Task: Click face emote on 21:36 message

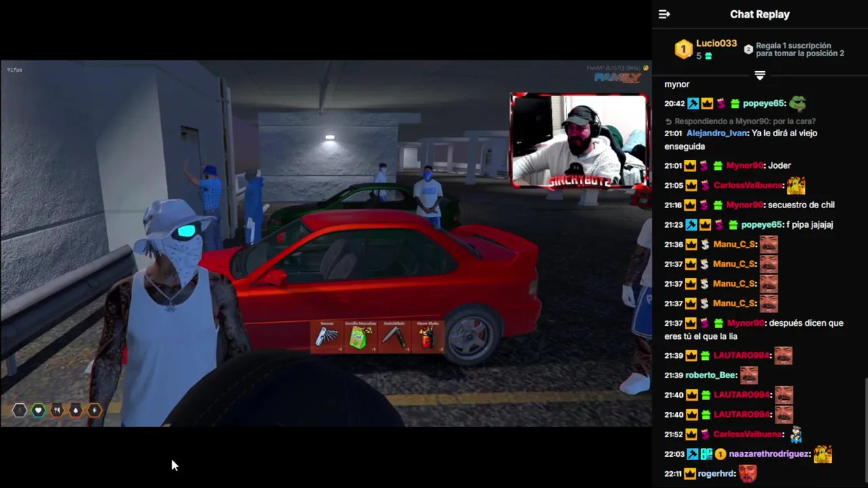Action: pyautogui.click(x=768, y=244)
